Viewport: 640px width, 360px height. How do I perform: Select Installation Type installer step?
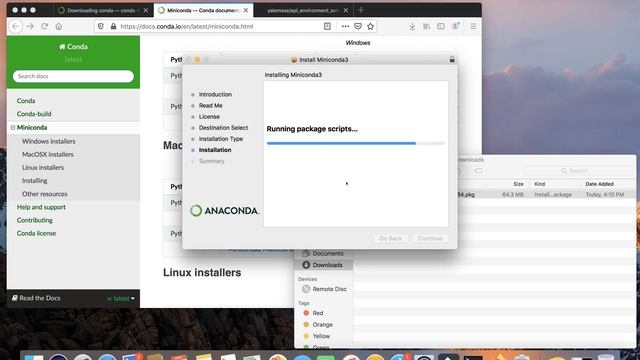(x=221, y=139)
